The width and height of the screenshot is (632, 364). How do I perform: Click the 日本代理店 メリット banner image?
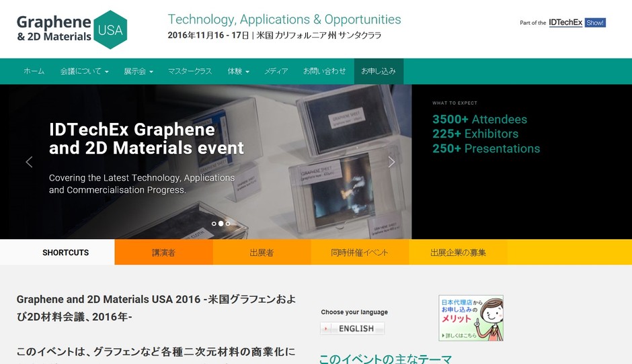[x=471, y=318]
